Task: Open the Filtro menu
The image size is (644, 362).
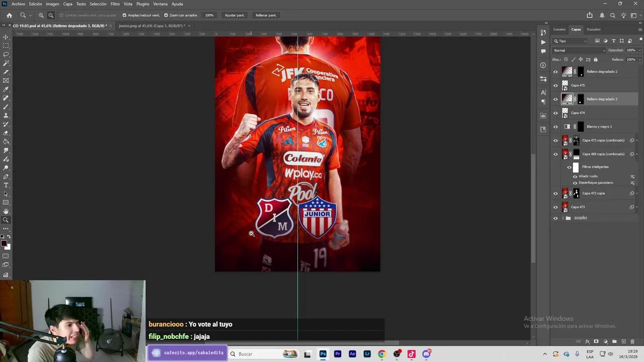Action: pos(115,4)
